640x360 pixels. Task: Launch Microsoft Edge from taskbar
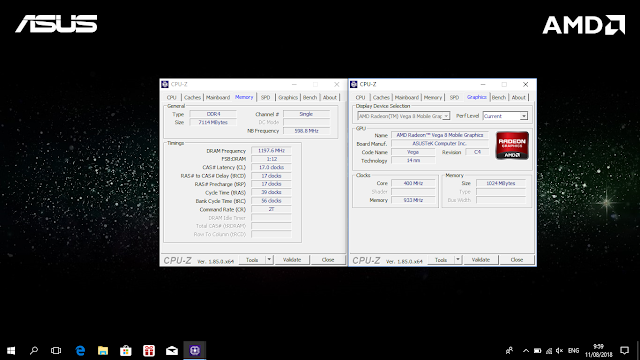pyautogui.click(x=80, y=350)
